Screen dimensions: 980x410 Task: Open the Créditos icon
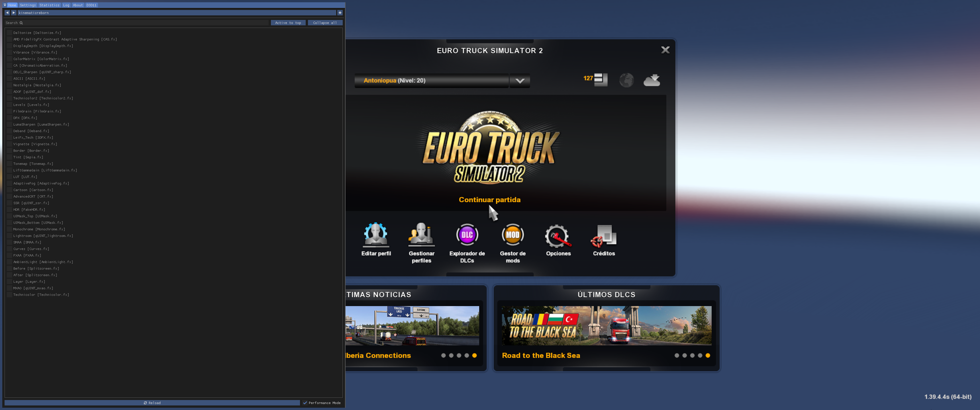(x=604, y=236)
